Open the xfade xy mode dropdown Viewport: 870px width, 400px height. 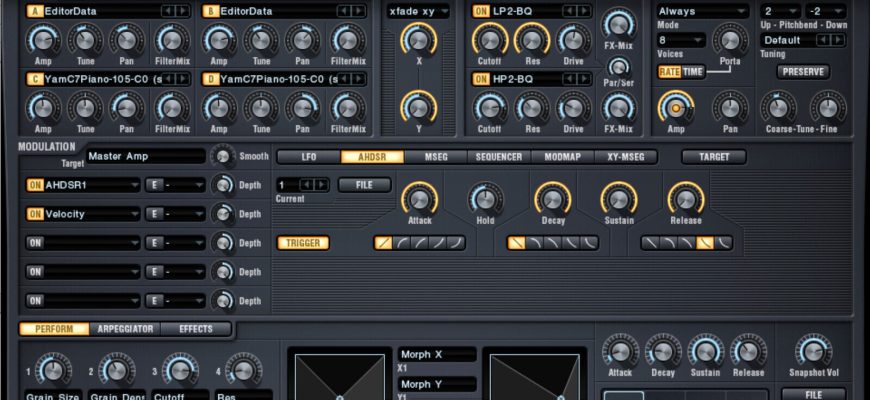pyautogui.click(x=418, y=11)
